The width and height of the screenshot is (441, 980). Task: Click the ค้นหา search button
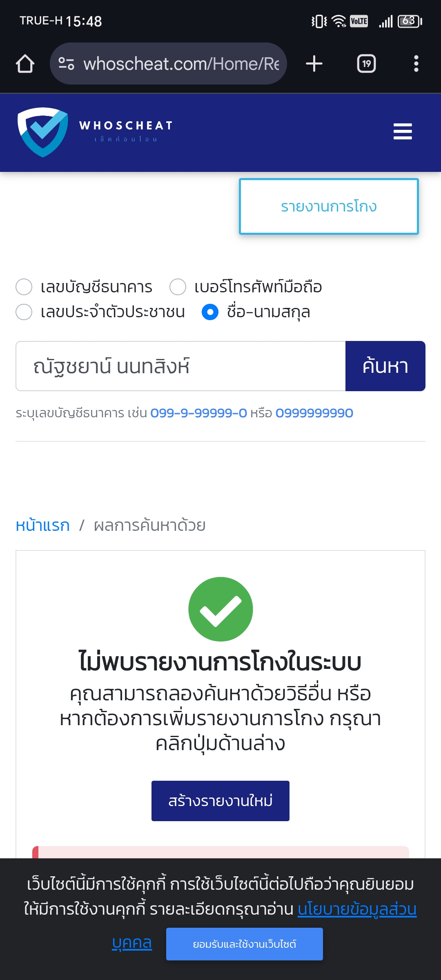pyautogui.click(x=385, y=366)
